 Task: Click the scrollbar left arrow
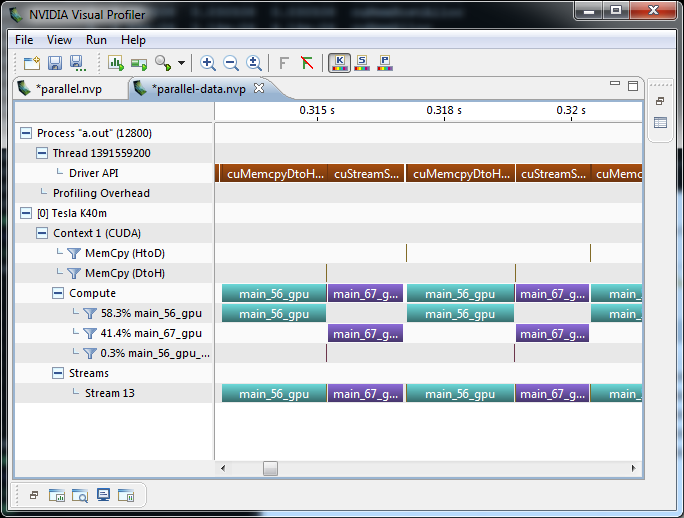pos(223,469)
